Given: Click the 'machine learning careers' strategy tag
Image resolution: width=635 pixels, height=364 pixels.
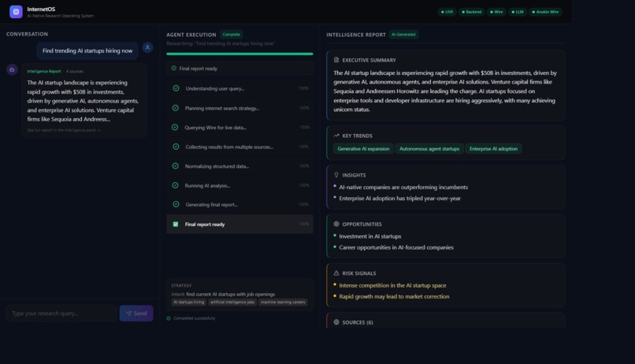Looking at the screenshot, I should tap(283, 302).
